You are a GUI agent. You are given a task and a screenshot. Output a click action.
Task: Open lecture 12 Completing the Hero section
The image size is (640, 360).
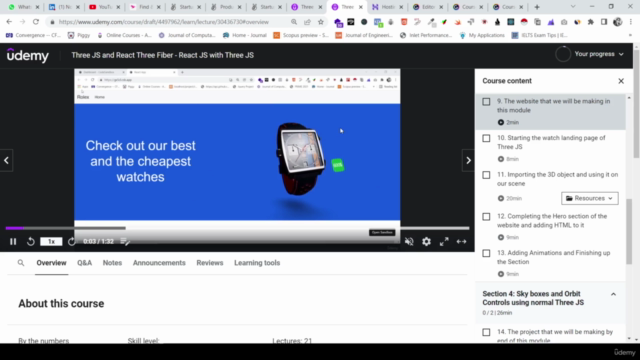(x=552, y=221)
